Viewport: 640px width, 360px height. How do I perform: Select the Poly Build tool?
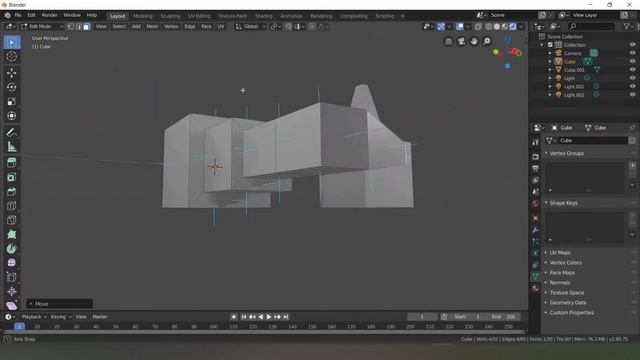pyautogui.click(x=12, y=234)
